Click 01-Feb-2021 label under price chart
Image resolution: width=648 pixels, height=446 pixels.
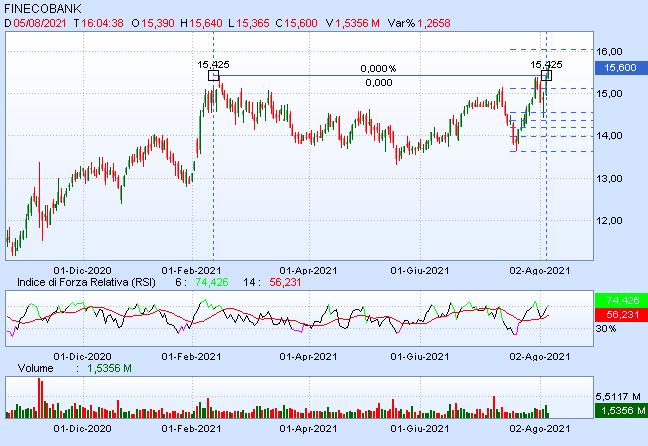191,271
